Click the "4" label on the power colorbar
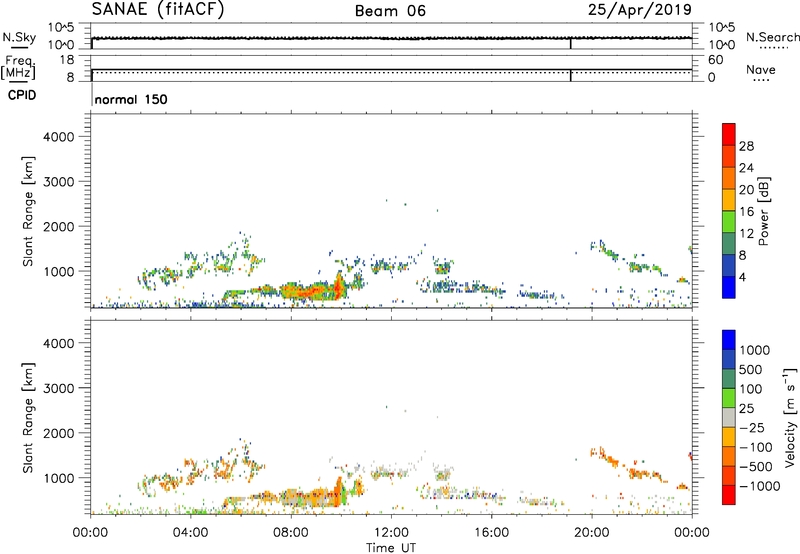Screen dimensions: 800x554 pos(743,278)
